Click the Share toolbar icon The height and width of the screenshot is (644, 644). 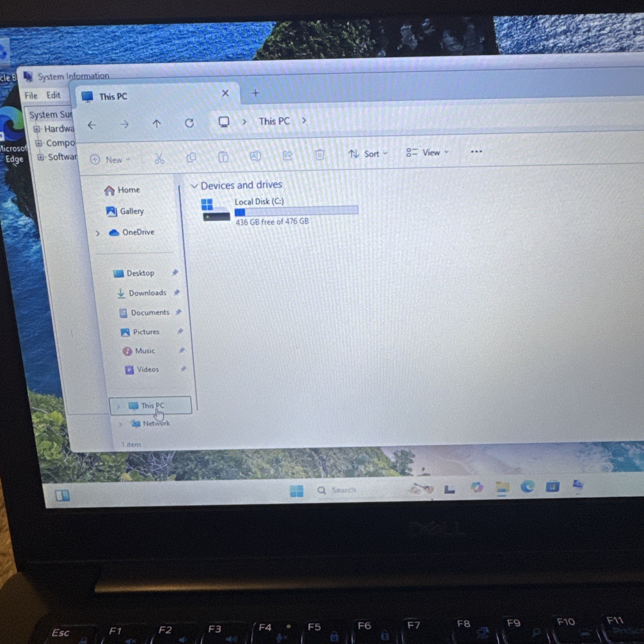287,155
